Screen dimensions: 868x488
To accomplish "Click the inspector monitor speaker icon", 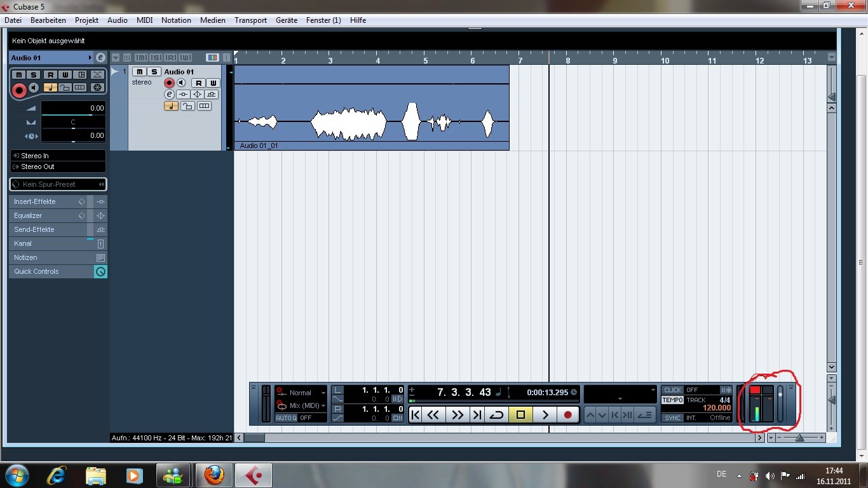I will (x=34, y=88).
